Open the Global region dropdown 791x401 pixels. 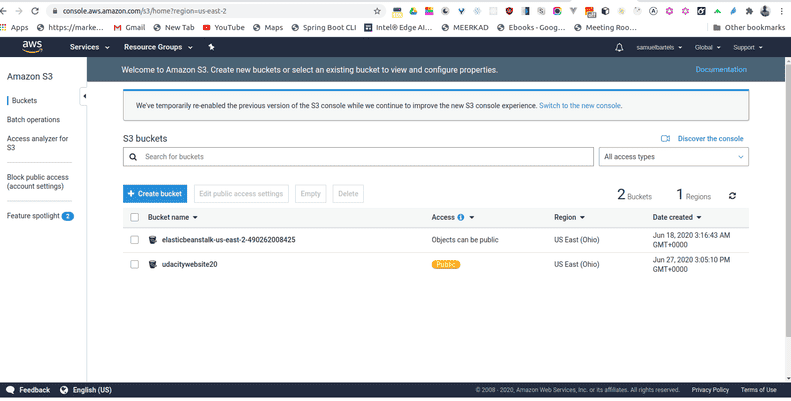707,47
